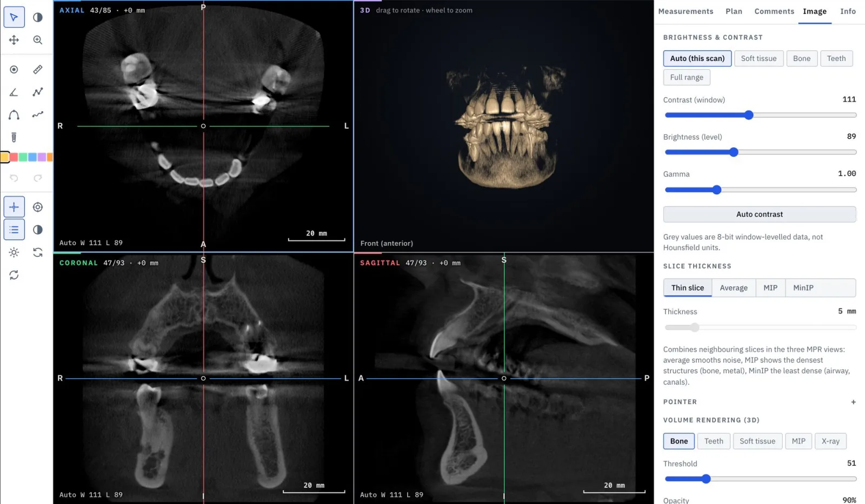Select the point marker tool
865x504 pixels.
(x=14, y=70)
